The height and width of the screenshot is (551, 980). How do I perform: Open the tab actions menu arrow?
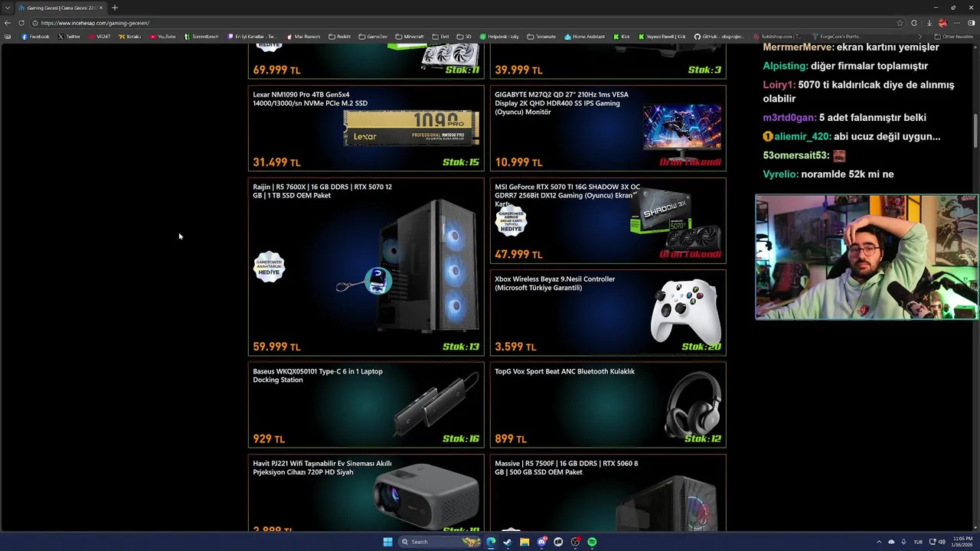7,8
